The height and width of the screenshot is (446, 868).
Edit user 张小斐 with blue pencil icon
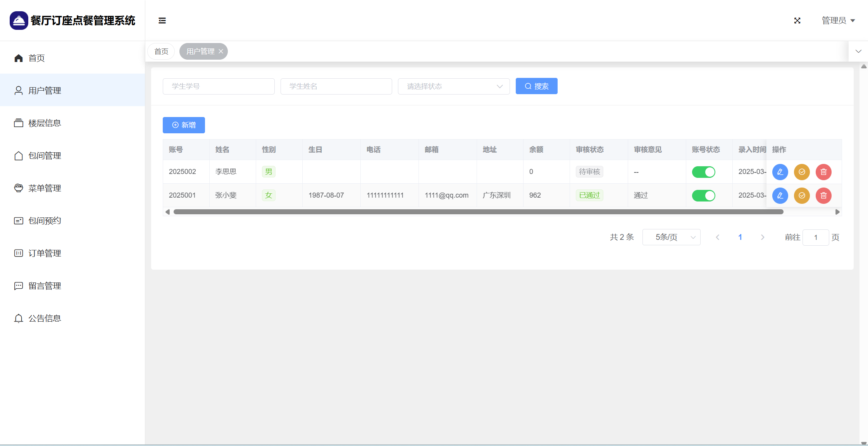point(780,196)
